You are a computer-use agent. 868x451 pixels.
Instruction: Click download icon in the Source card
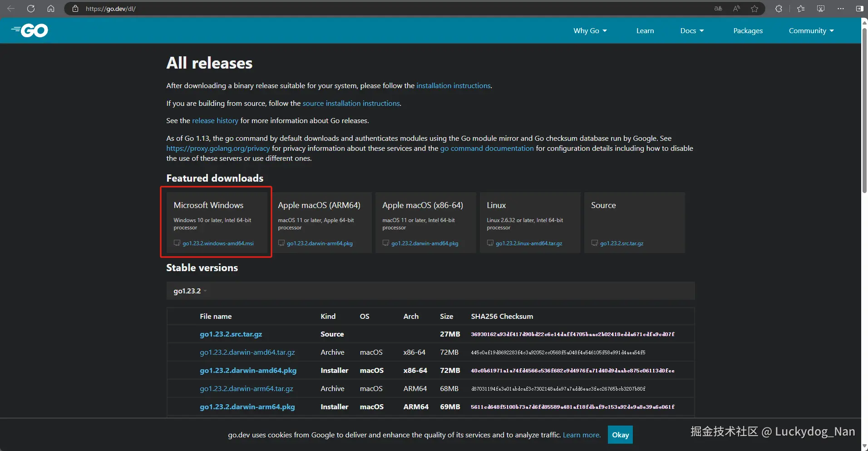pyautogui.click(x=595, y=243)
